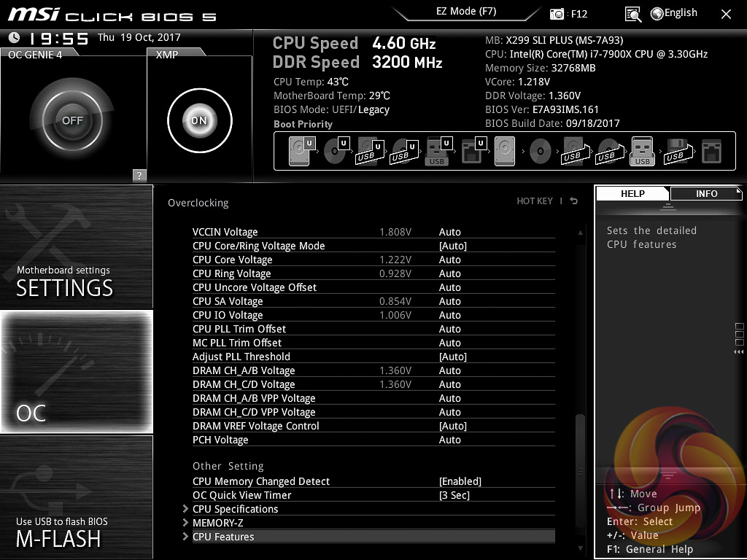Open the BIOS search magnifier icon
This screenshot has width=747, height=560.
[632, 15]
